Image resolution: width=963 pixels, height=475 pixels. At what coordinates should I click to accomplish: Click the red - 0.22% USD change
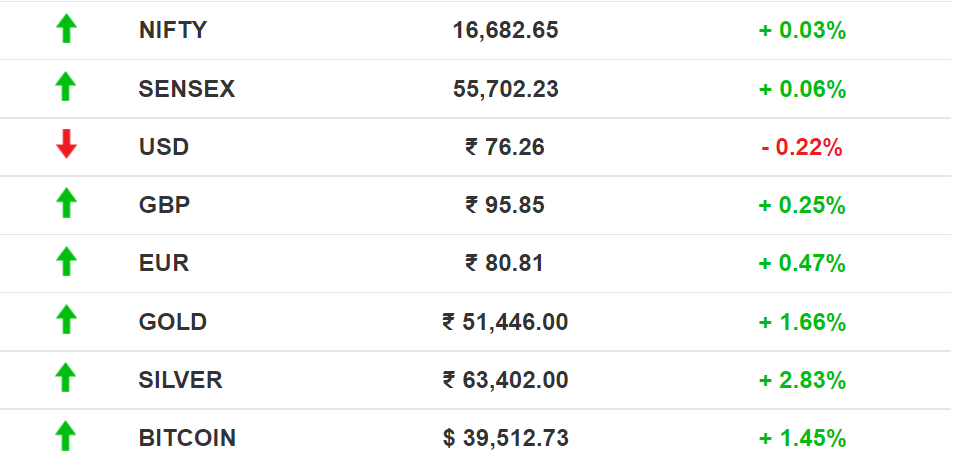click(802, 147)
